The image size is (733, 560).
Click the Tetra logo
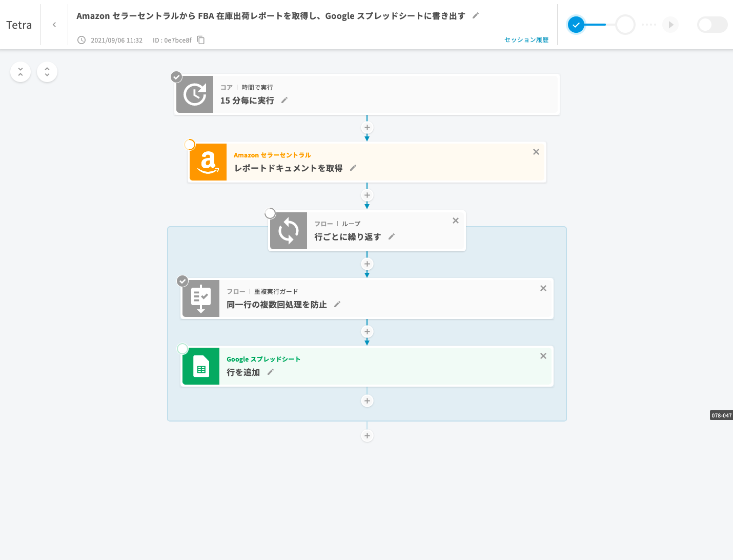19,25
